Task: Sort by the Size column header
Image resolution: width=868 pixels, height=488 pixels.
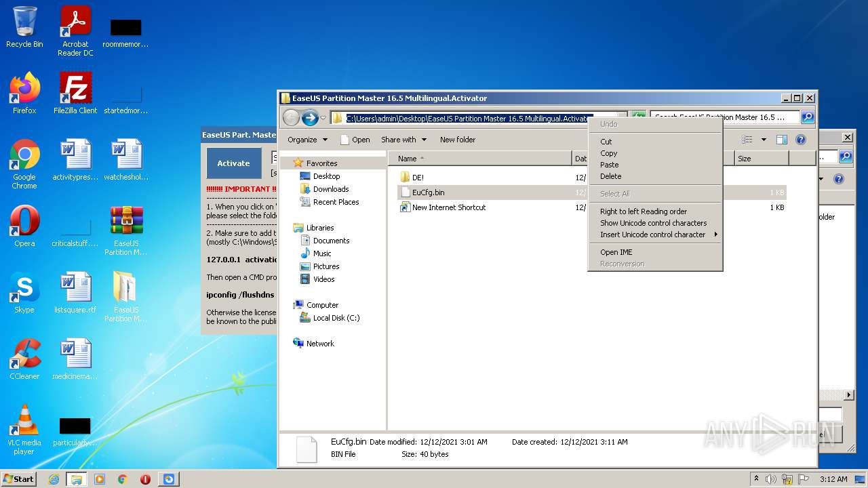Action: 762,159
